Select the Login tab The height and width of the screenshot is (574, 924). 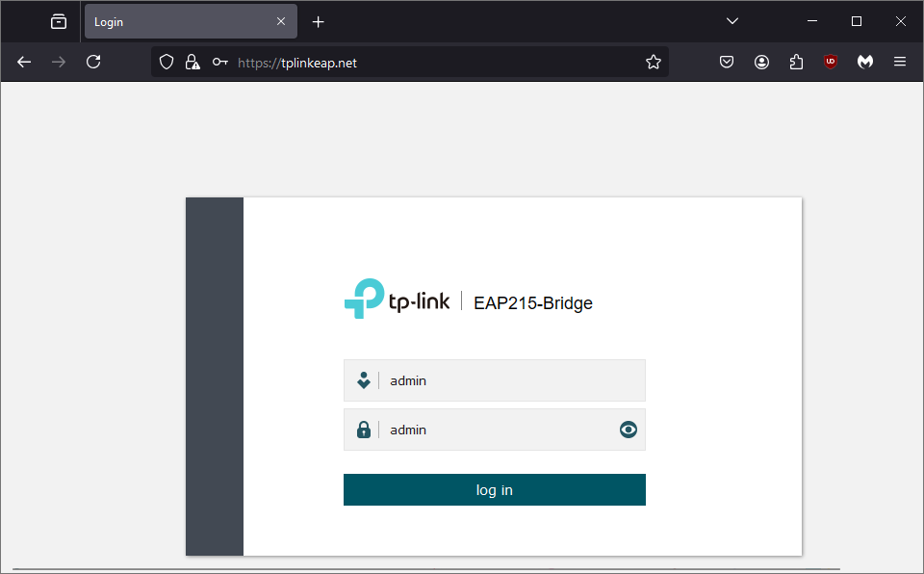point(191,22)
